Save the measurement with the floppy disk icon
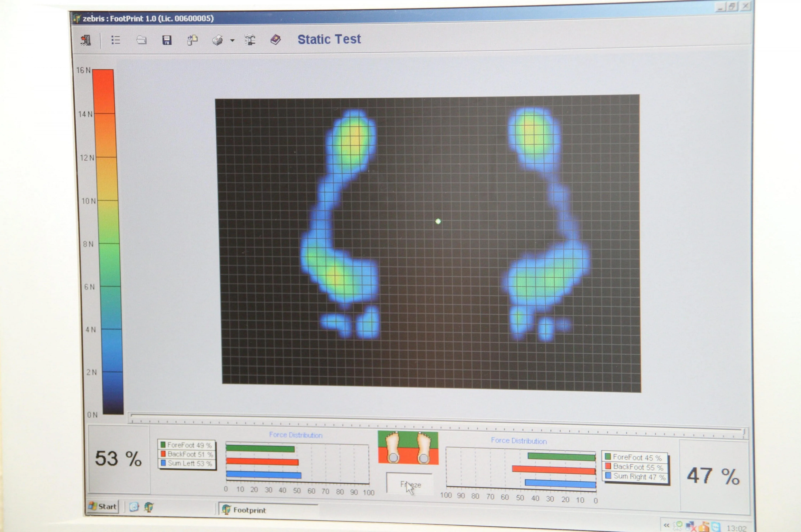This screenshot has width=801, height=532. click(166, 40)
